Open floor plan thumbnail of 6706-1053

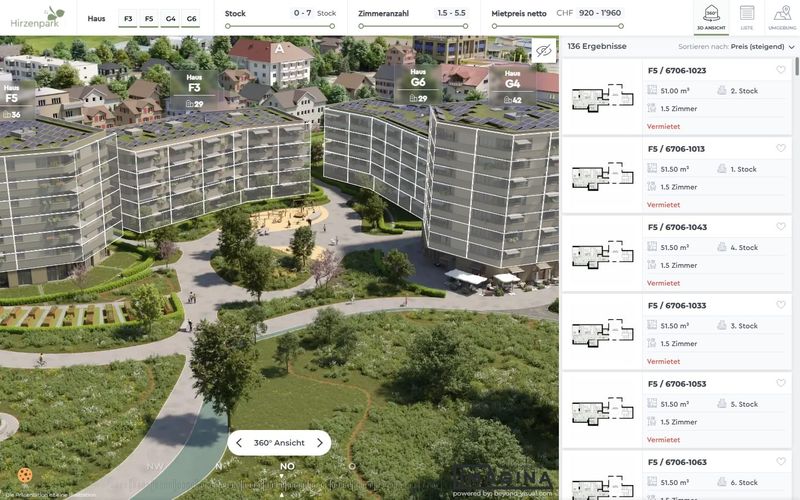[603, 410]
